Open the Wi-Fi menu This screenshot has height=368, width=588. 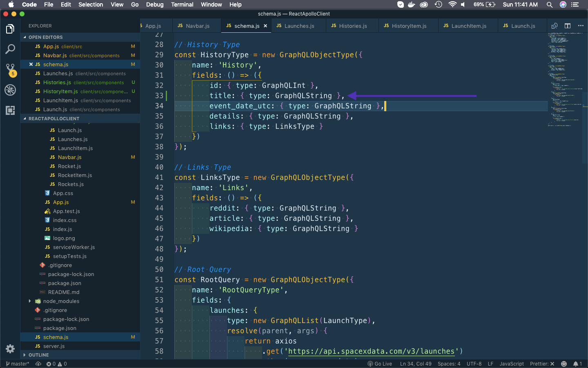pos(452,4)
